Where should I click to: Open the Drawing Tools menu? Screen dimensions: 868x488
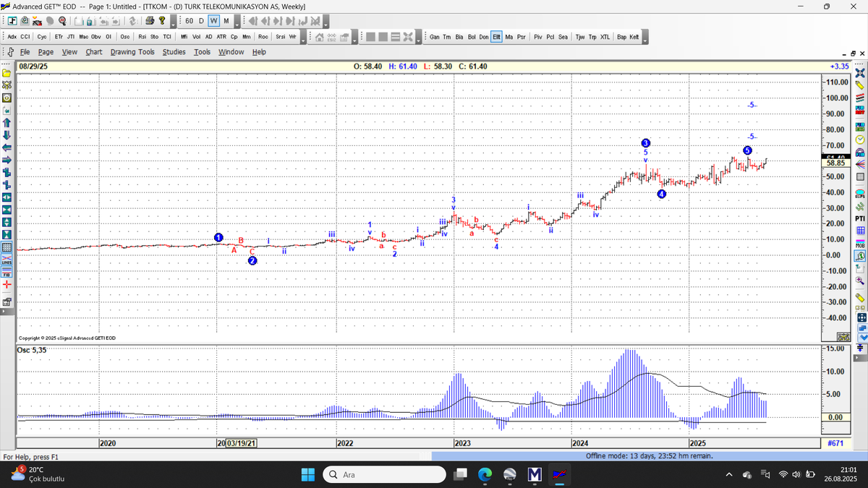tap(132, 52)
